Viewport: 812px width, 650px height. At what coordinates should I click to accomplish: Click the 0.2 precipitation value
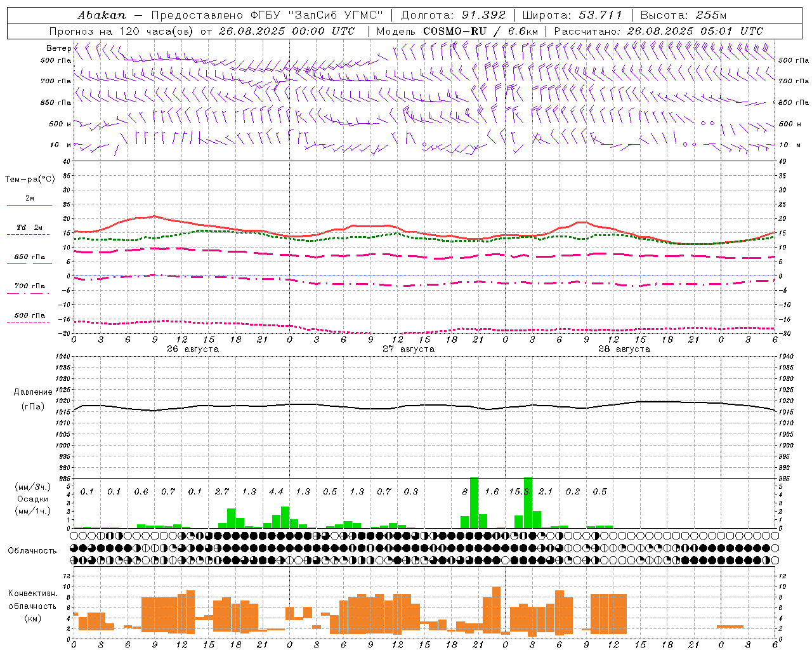(573, 492)
